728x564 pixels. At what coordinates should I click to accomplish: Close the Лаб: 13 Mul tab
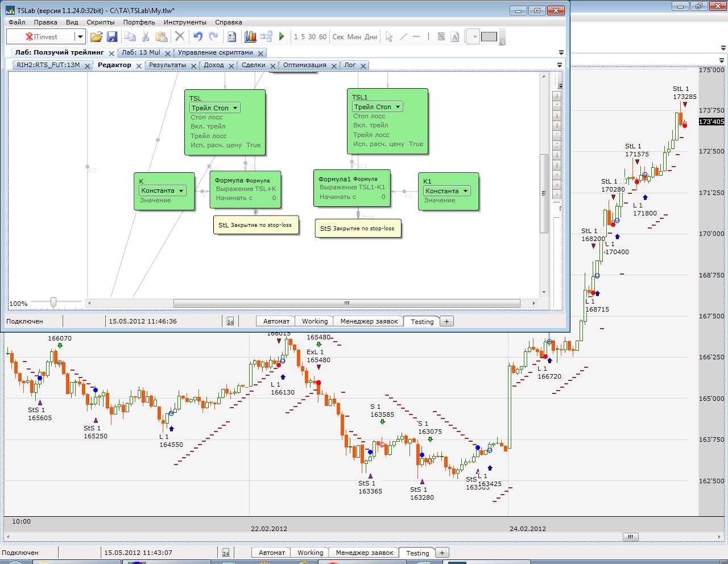[168, 53]
